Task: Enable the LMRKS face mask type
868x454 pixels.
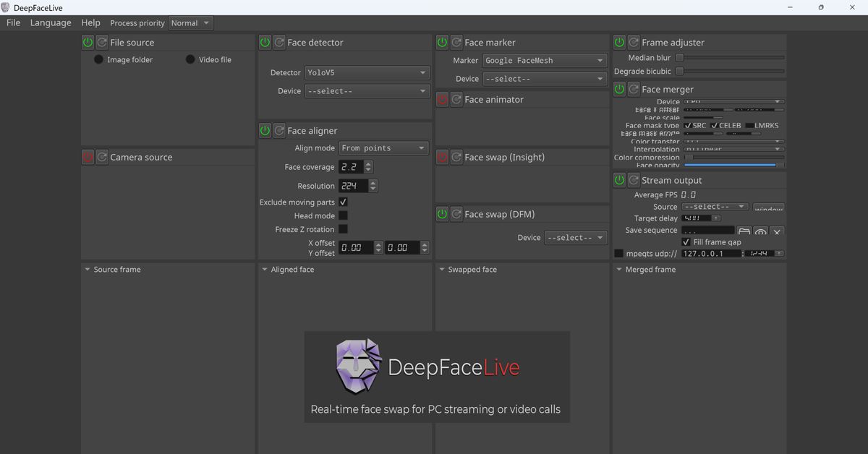Action: point(749,126)
